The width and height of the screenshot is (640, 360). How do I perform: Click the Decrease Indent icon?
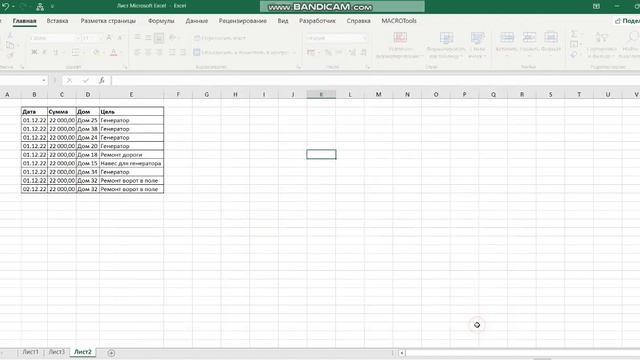[x=172, y=52]
